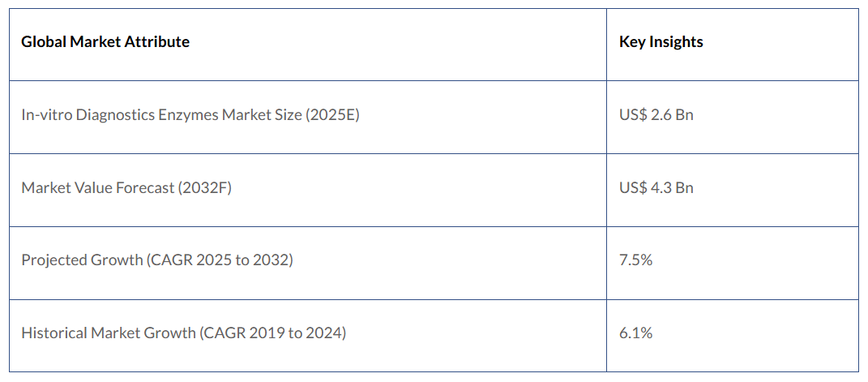Click the word 'Insights' in header
This screenshot has width=868, height=382.
(x=676, y=42)
